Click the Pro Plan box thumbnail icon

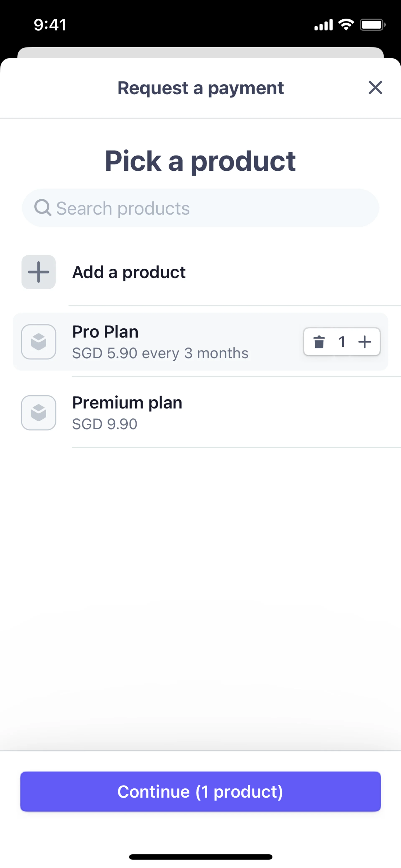tap(39, 342)
